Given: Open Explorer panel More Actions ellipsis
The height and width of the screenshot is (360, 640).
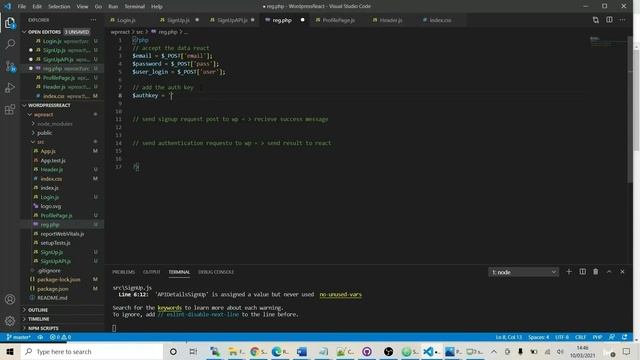Looking at the screenshot, I should (x=93, y=20).
